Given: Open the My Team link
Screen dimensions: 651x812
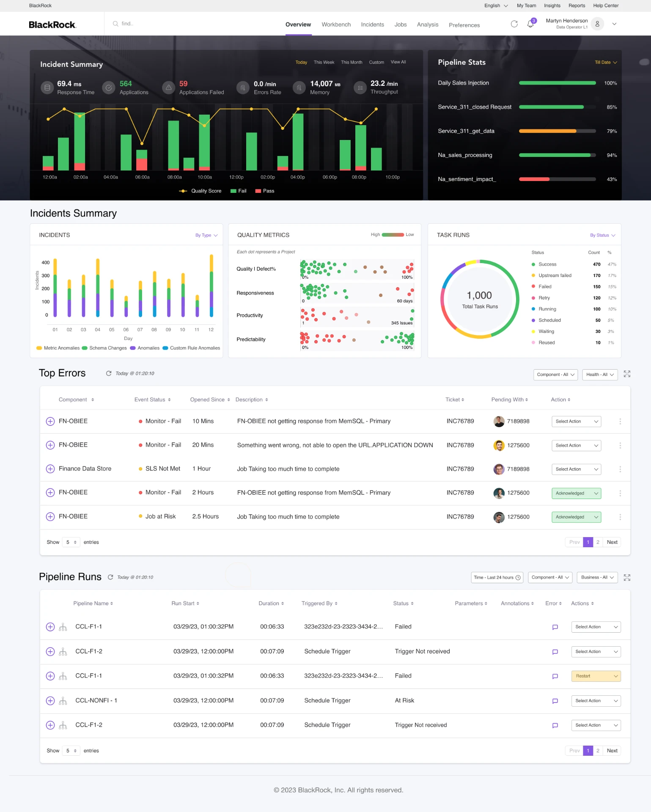Looking at the screenshot, I should pos(526,5).
